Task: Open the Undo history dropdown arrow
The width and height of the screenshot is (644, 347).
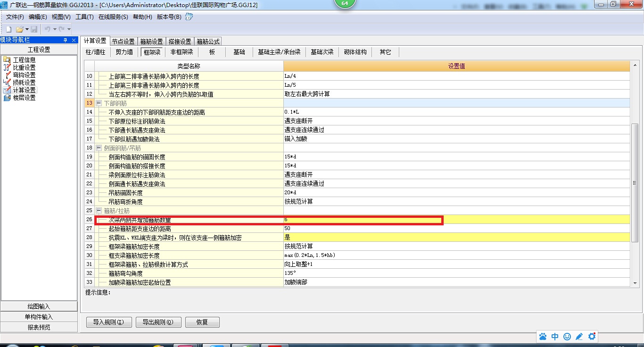Action: click(x=55, y=29)
